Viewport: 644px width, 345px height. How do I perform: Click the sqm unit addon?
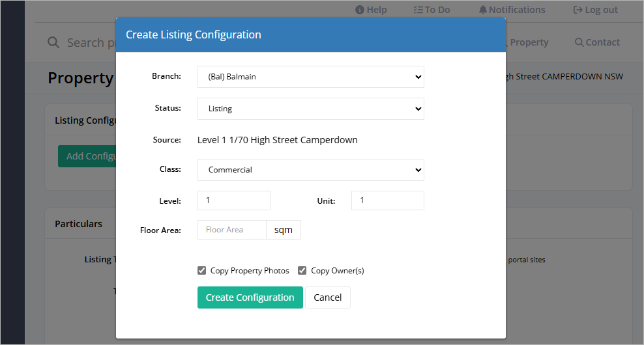[x=284, y=230]
